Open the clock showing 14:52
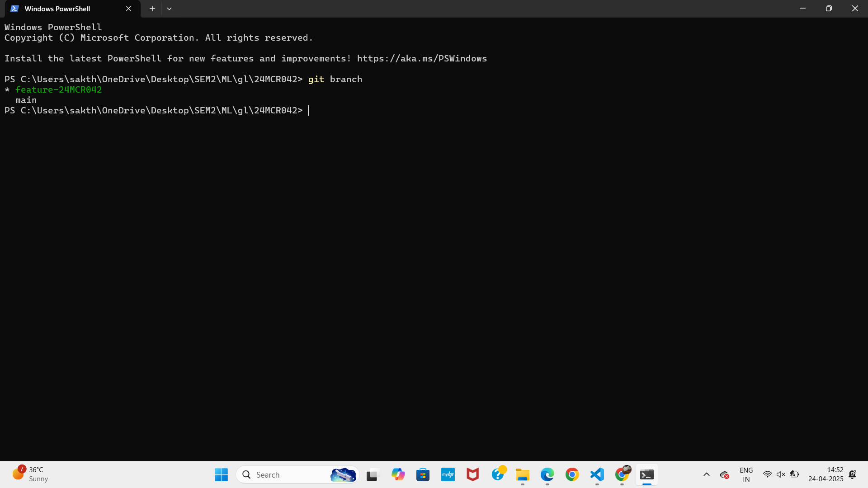 click(x=826, y=474)
